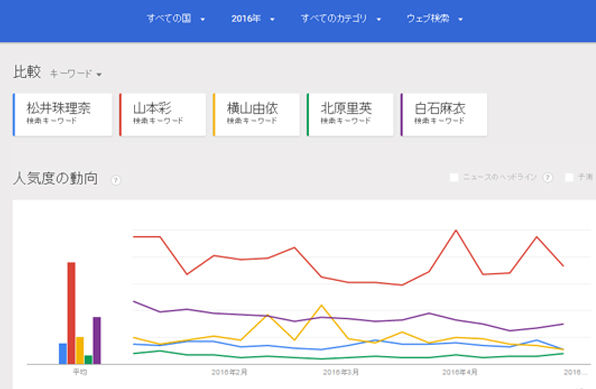The height and width of the screenshot is (389, 596).
Task: Expand the すべてのカテゴリ category dropdown
Action: point(341,19)
